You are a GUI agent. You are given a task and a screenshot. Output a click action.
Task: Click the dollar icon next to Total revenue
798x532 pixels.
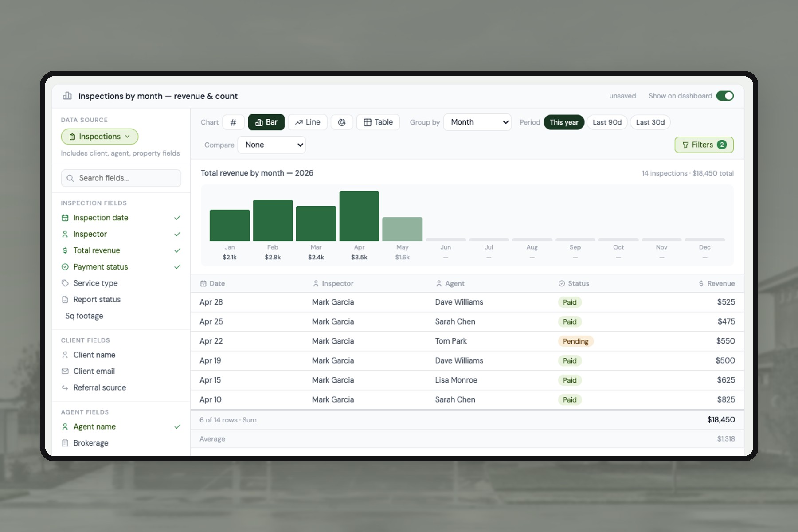(65, 250)
